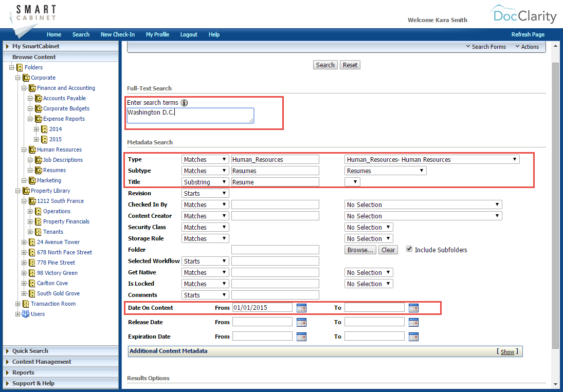Expand the Transaction Room tree node
This screenshot has height=392, width=563.
tap(18, 304)
